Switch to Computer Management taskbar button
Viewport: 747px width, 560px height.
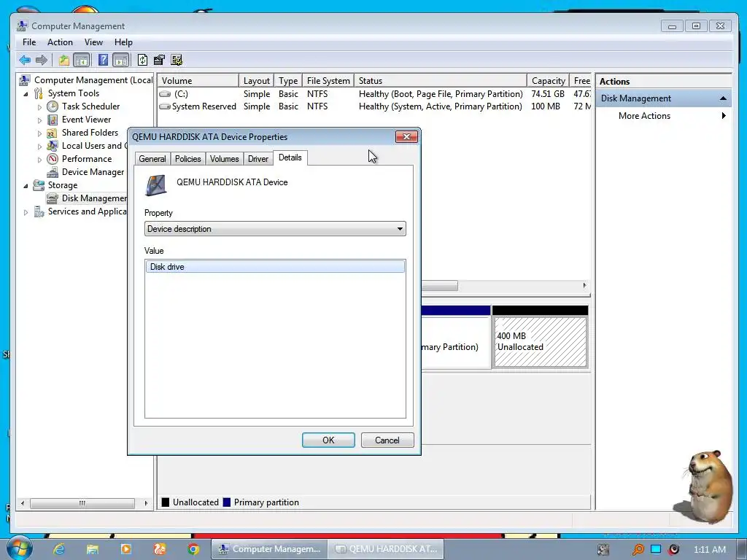point(270,549)
